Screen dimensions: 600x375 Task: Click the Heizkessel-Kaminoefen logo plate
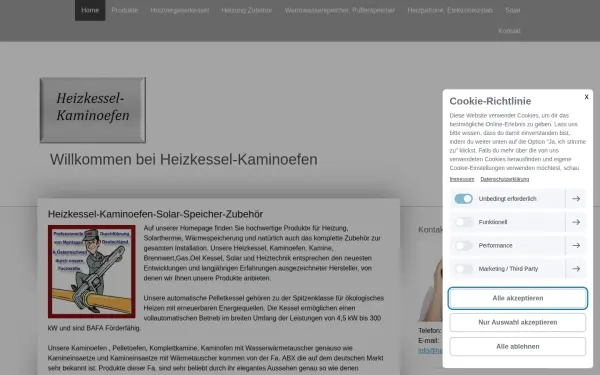(x=93, y=110)
